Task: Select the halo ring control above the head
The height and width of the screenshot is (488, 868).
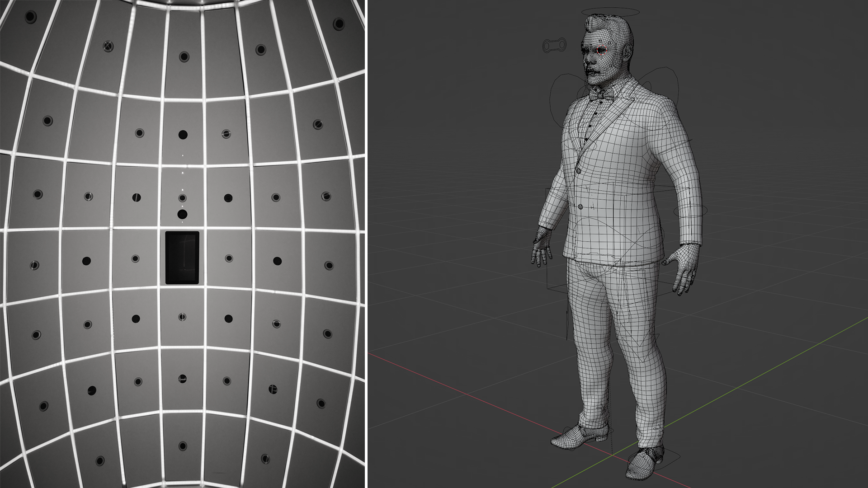Action: (610, 10)
